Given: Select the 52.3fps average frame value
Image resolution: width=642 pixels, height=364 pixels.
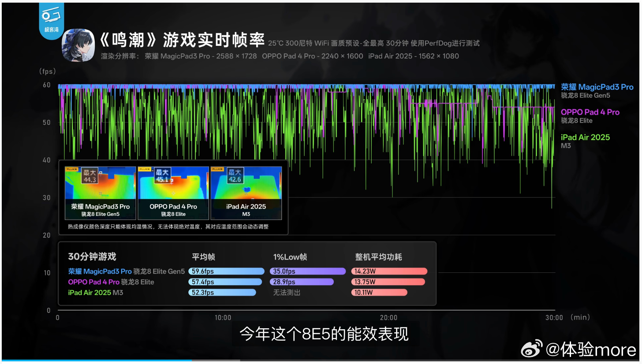Looking at the screenshot, I should coord(203,293).
